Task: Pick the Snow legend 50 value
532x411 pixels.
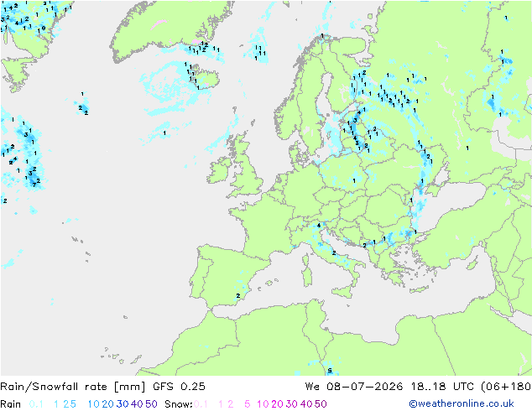Action: (x=321, y=404)
